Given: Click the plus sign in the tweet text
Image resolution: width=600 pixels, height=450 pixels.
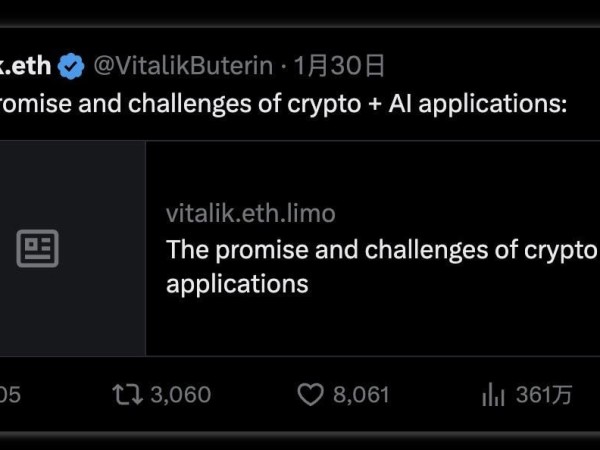Looking at the screenshot, I should coord(375,104).
